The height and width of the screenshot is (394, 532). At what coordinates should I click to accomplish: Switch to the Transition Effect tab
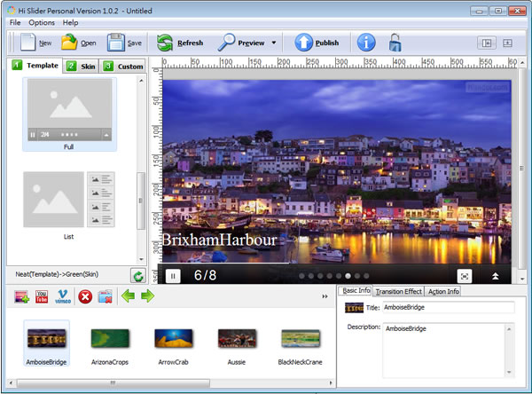point(398,292)
